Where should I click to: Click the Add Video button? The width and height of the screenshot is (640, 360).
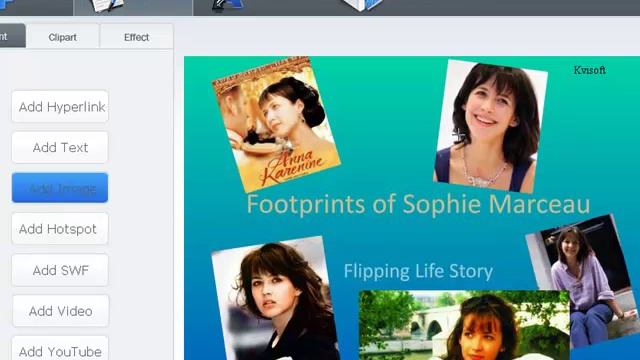pos(60,311)
